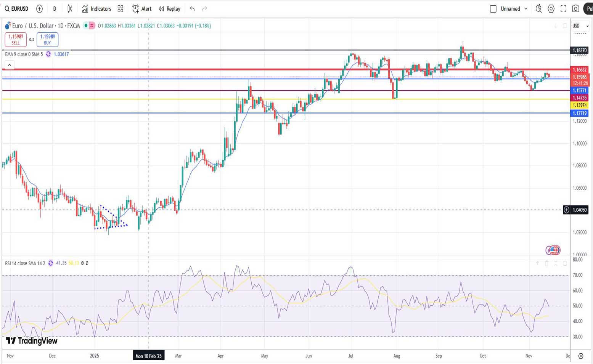Open the indicator templates grid icon

pos(121,9)
